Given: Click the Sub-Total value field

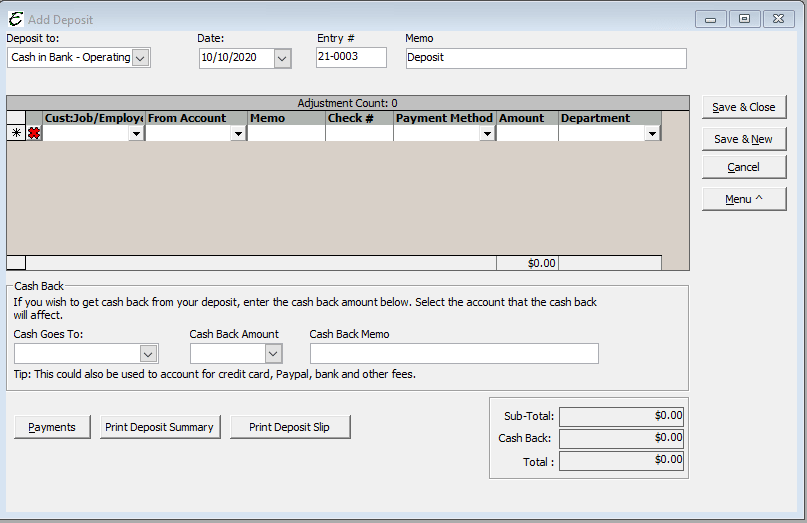Looking at the screenshot, I should point(622,416).
